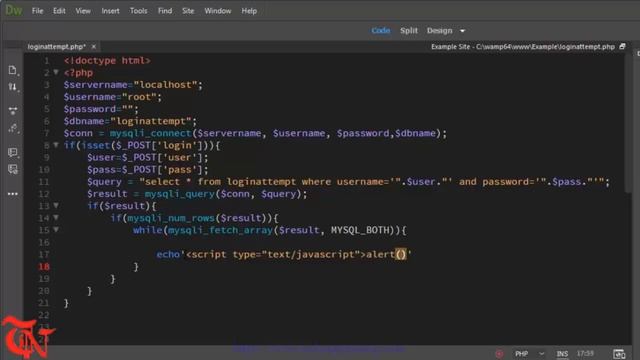Collapse the if isset block at line 8
This screenshot has height=360, width=640.
[x=56, y=145]
